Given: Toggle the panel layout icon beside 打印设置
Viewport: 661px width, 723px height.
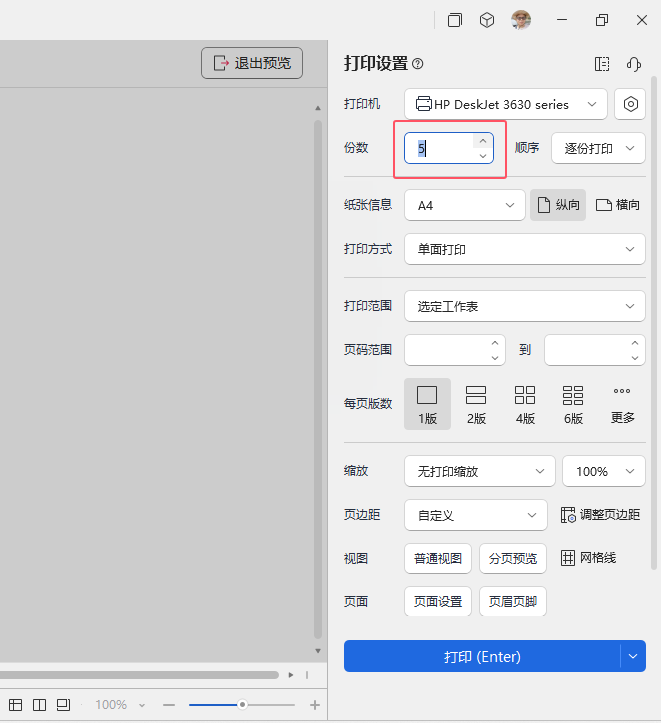Looking at the screenshot, I should click(x=602, y=64).
